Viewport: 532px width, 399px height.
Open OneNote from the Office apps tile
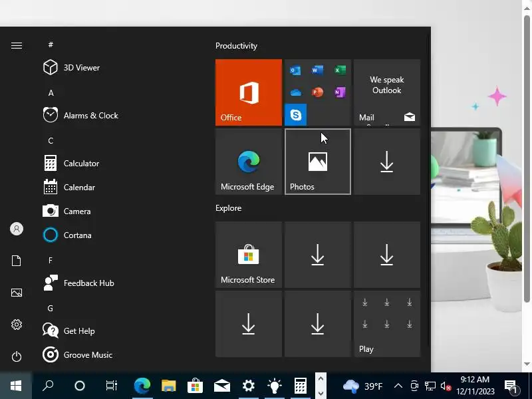click(x=340, y=92)
